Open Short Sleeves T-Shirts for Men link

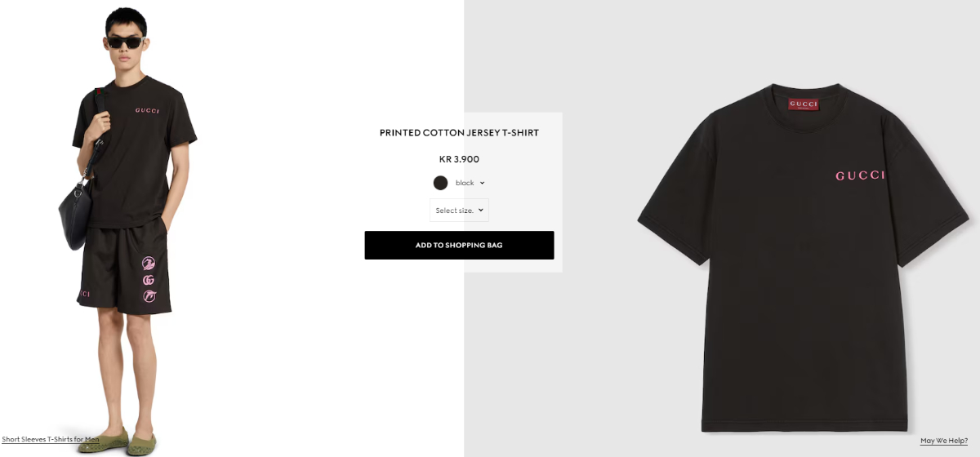point(51,440)
